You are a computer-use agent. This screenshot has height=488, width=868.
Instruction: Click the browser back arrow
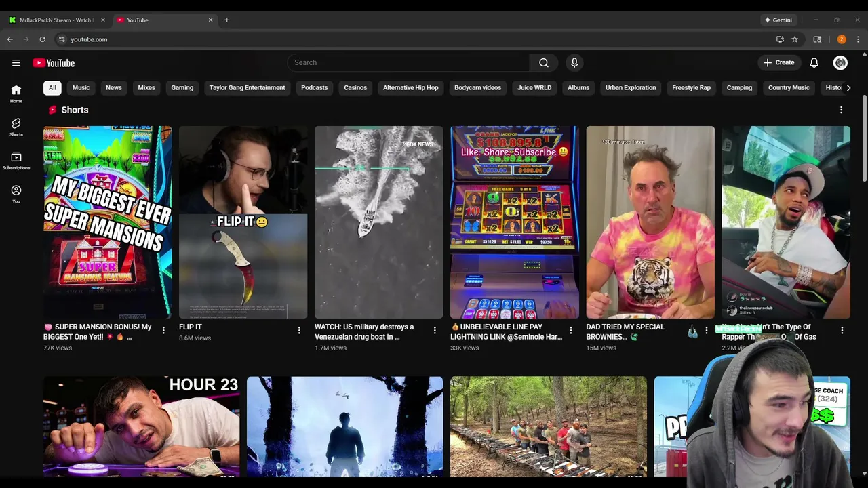(10, 39)
